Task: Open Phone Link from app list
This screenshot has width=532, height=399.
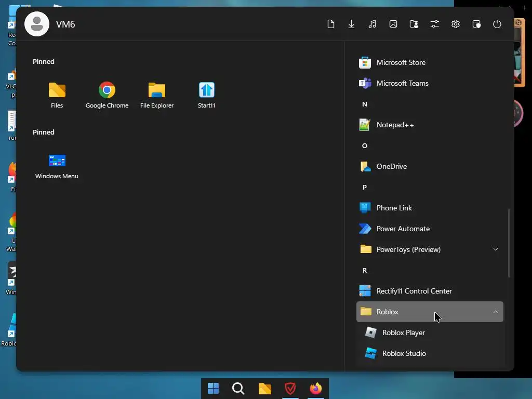Action: pyautogui.click(x=430, y=208)
